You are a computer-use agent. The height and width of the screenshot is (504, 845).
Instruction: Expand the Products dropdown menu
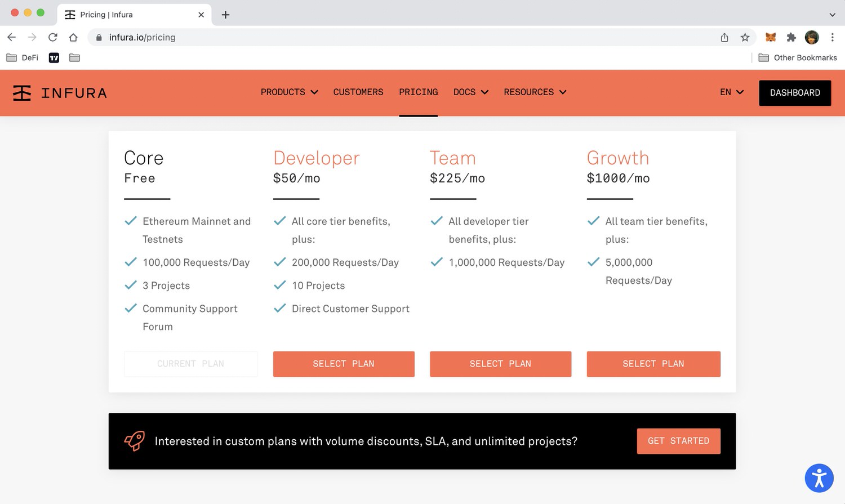289,92
